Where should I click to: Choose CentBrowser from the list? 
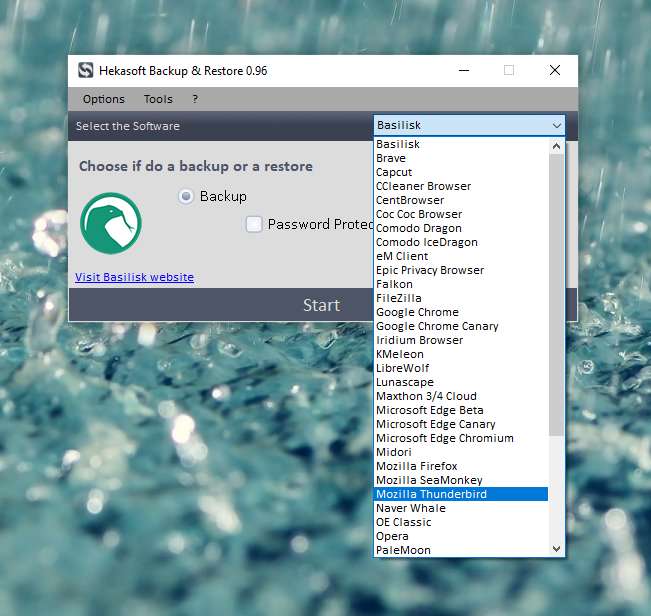[461, 200]
